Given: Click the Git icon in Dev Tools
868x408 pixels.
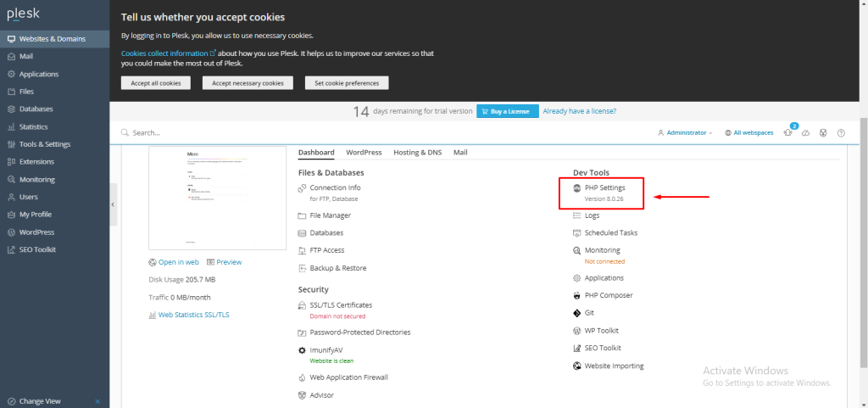Looking at the screenshot, I should coord(577,313).
